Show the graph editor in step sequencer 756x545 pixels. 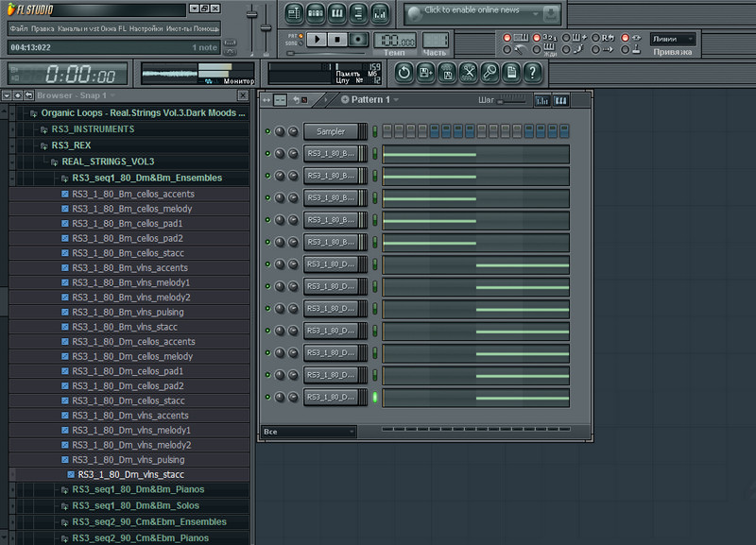click(x=542, y=100)
